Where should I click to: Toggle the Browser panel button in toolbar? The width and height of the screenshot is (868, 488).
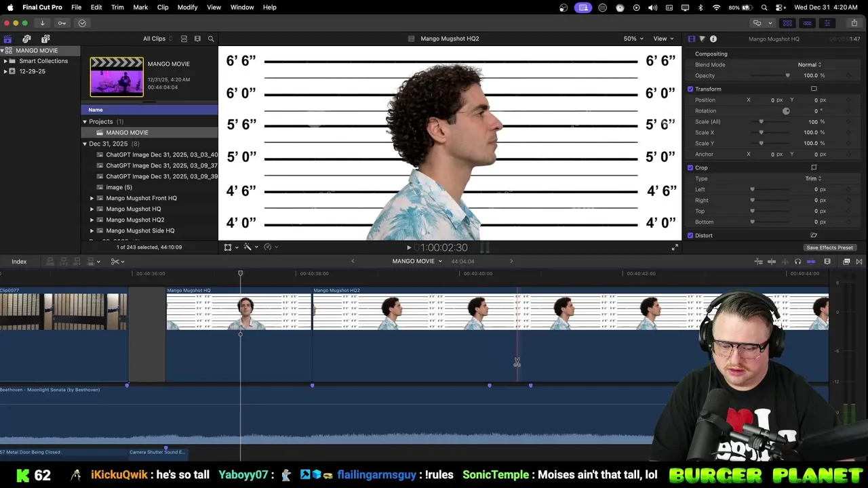click(x=787, y=23)
